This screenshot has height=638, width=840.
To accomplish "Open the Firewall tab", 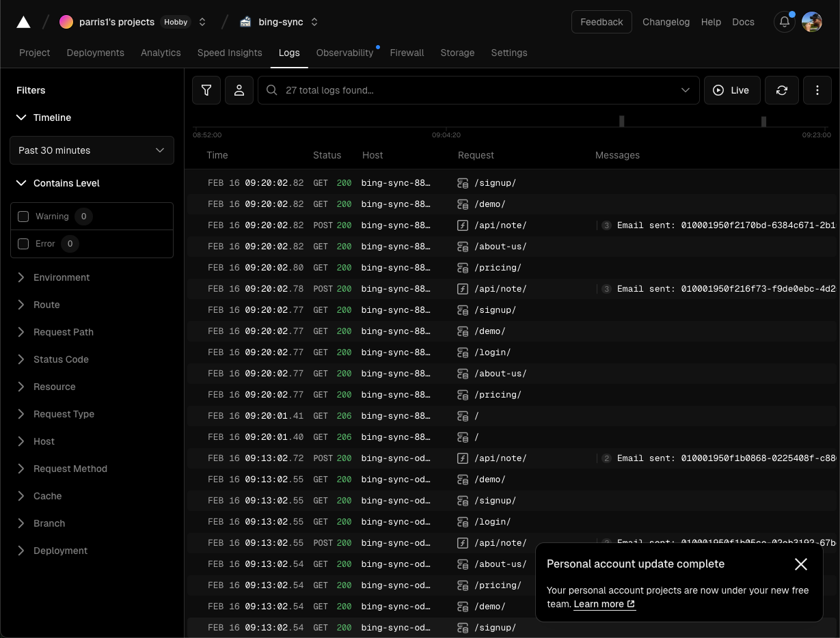I will click(x=407, y=53).
